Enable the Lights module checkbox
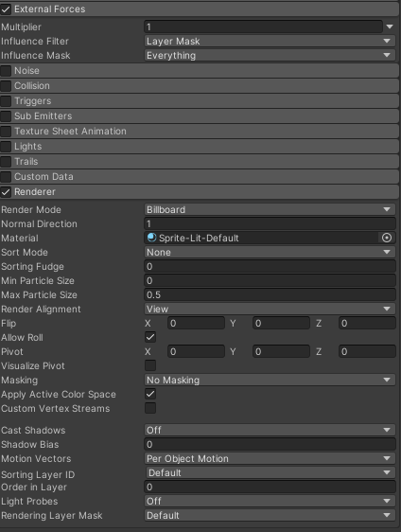 [x=6, y=146]
